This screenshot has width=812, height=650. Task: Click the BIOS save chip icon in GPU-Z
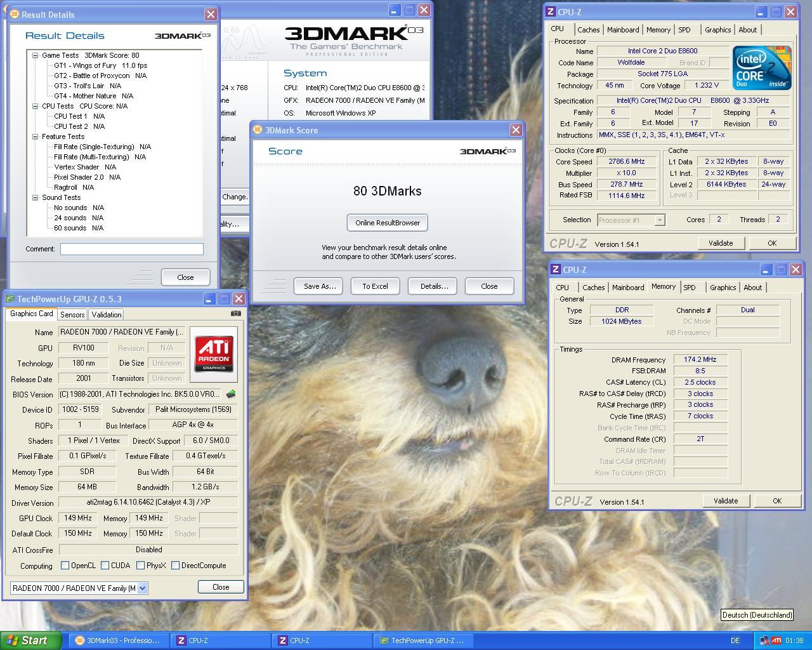coord(231,394)
